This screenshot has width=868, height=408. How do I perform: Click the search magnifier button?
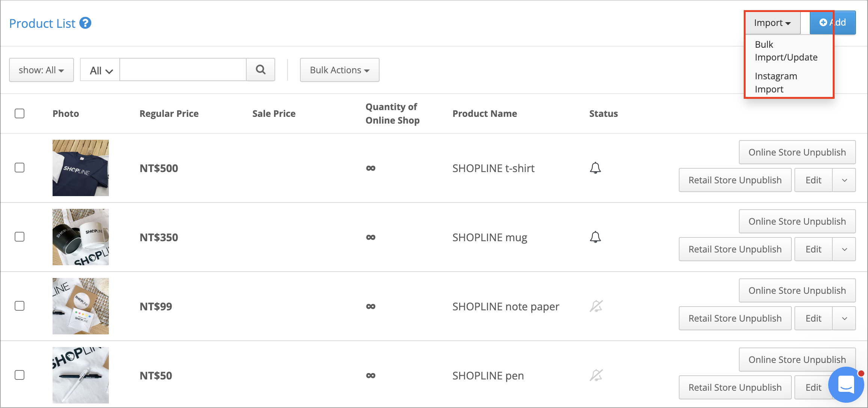coord(261,70)
